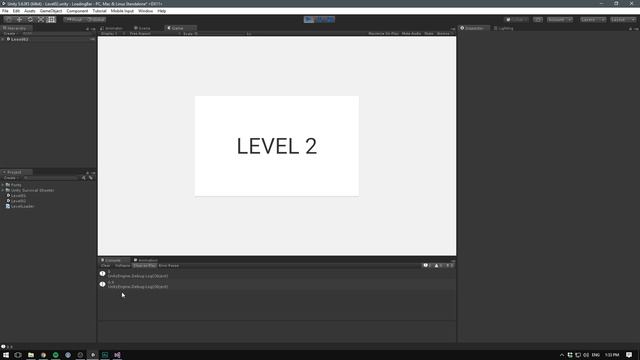Select the Hand tool in the toolbar
This screenshot has width=640, height=360.
pos(9,19)
